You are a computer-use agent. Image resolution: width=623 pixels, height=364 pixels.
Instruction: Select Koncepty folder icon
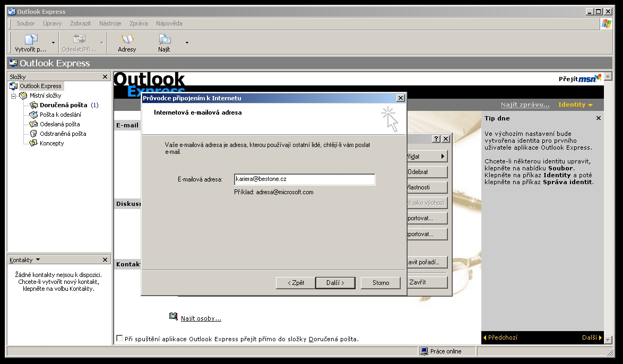34,143
